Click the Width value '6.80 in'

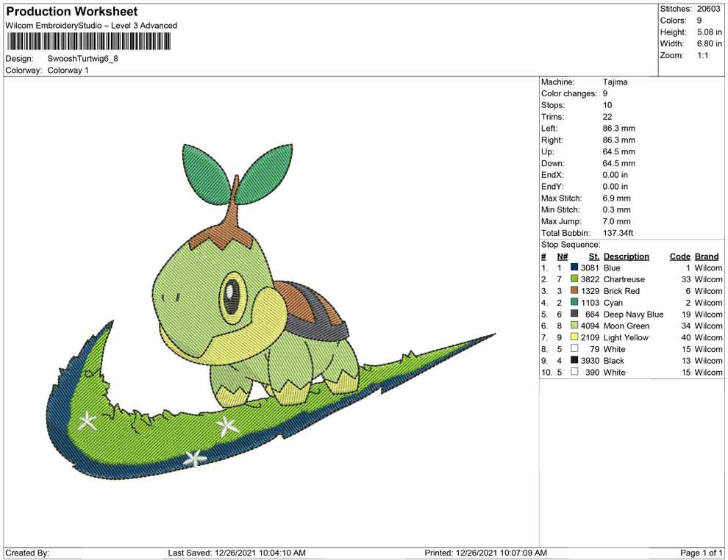(709, 43)
